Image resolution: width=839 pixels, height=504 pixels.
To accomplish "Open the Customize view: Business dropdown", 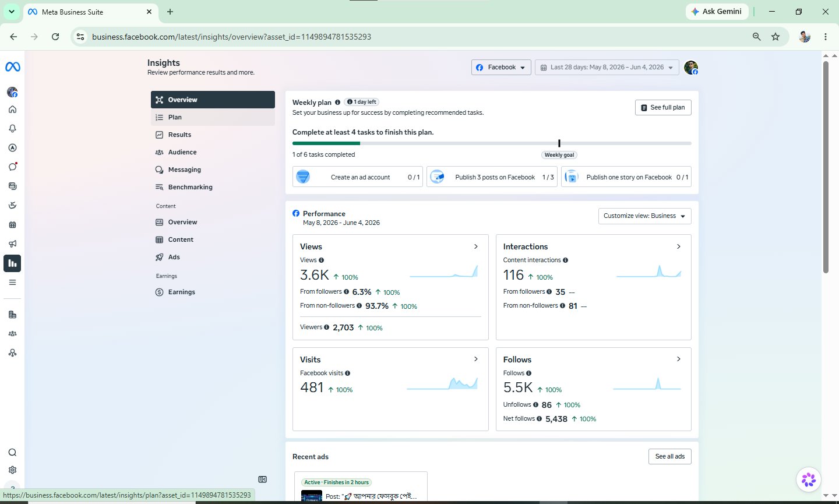I will click(x=644, y=216).
